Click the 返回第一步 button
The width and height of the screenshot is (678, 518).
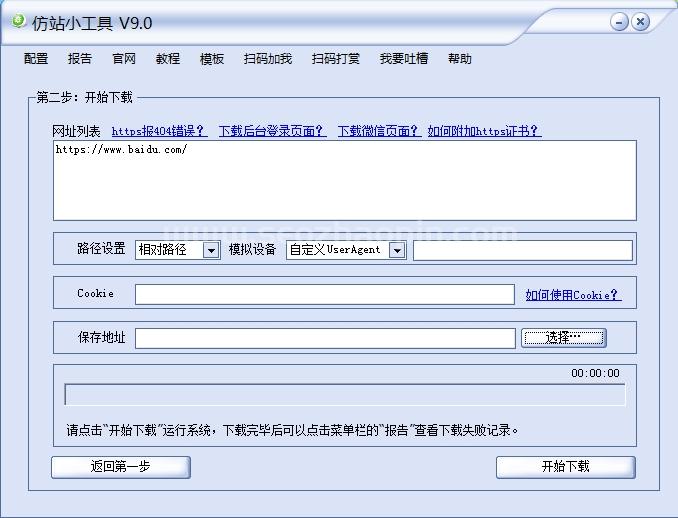point(121,467)
